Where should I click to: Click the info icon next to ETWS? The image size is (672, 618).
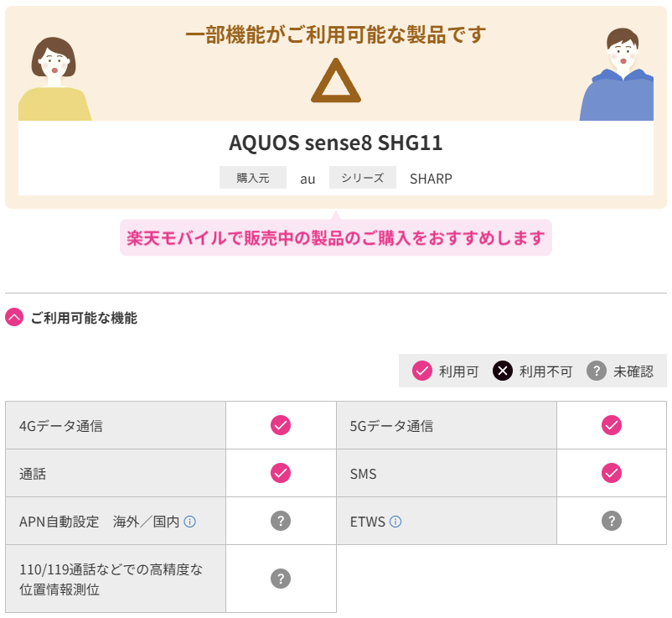coord(395,522)
